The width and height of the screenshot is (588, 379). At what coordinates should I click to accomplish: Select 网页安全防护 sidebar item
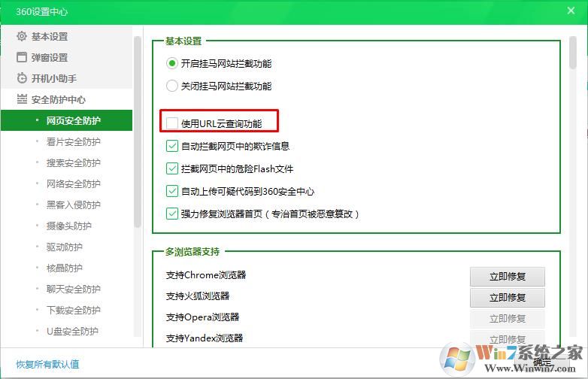66,120
